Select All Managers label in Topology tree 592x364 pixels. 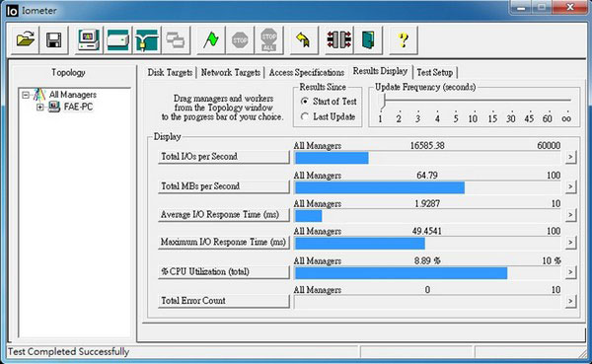tap(73, 95)
